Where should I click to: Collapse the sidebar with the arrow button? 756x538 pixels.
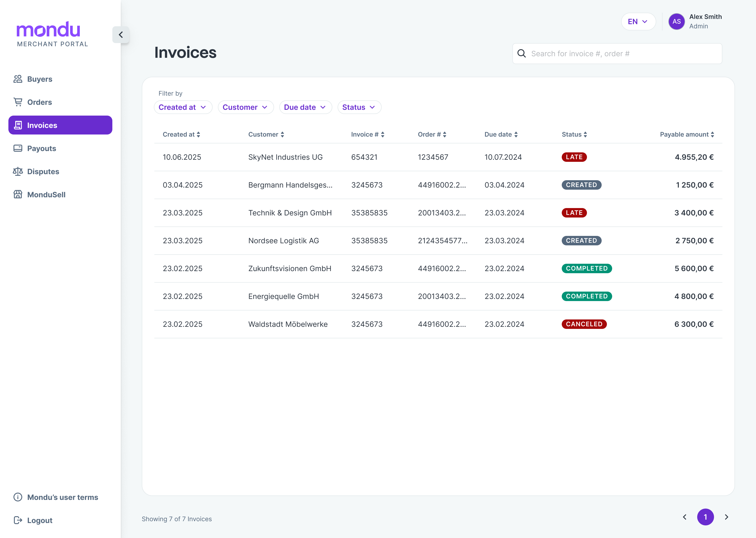tap(121, 35)
